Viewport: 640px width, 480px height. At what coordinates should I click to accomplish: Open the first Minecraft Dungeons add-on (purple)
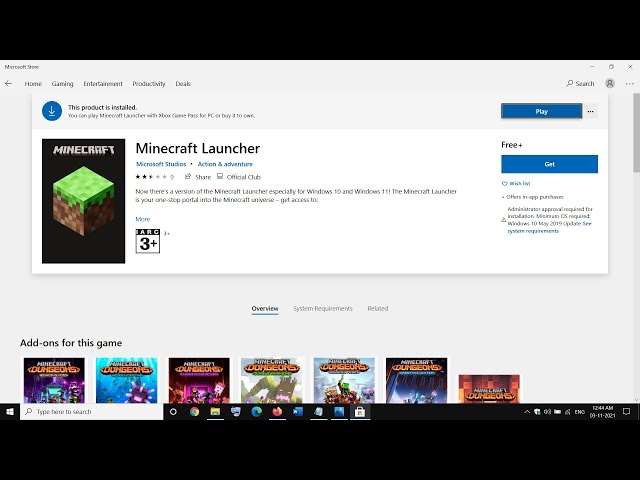pos(54,380)
